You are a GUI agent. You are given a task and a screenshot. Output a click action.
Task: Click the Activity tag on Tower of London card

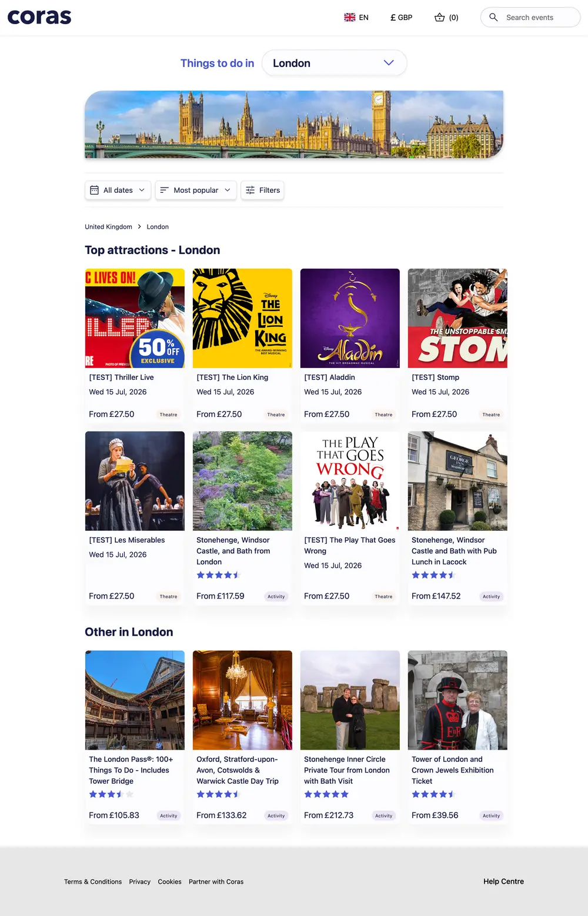tap(491, 815)
